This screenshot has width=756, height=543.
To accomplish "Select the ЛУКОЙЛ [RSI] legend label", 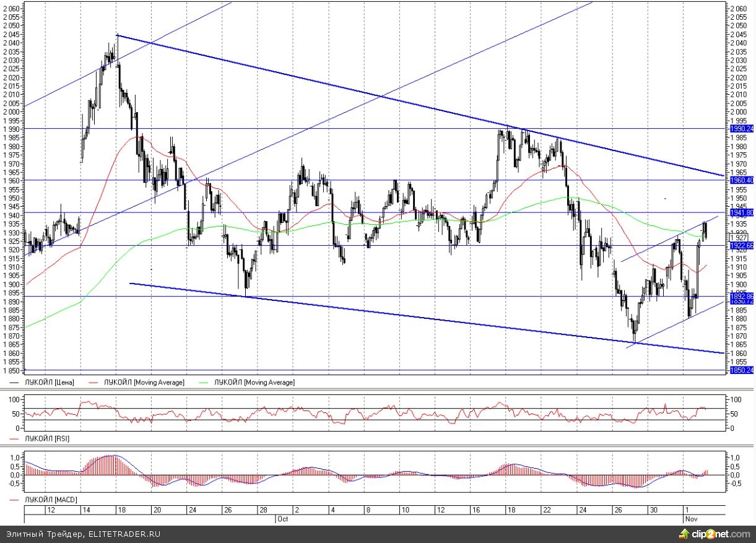I will click(x=46, y=438).
